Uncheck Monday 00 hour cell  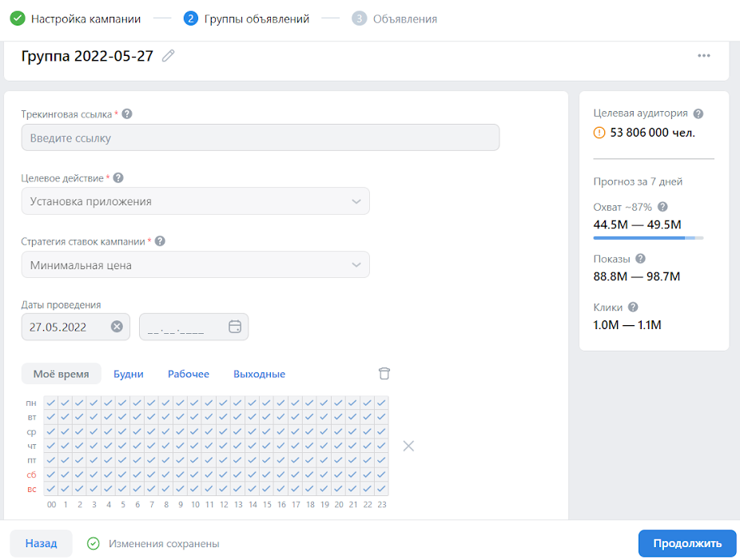pos(51,403)
